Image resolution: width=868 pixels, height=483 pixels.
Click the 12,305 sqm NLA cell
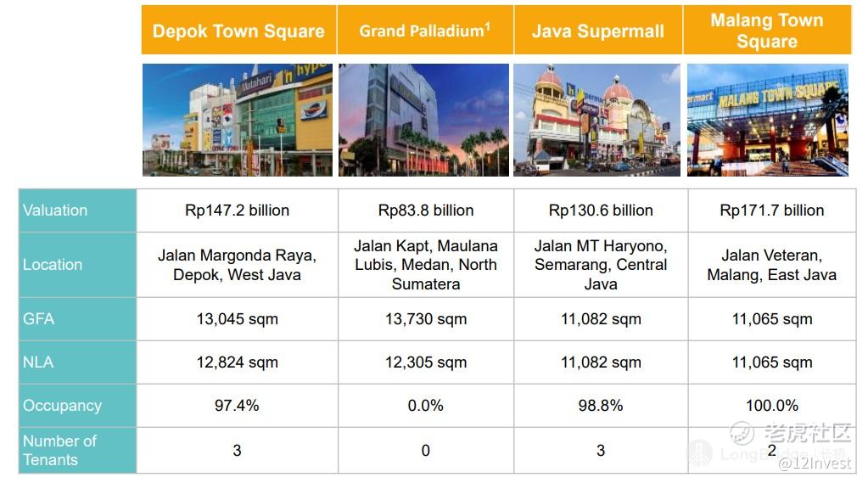click(426, 362)
